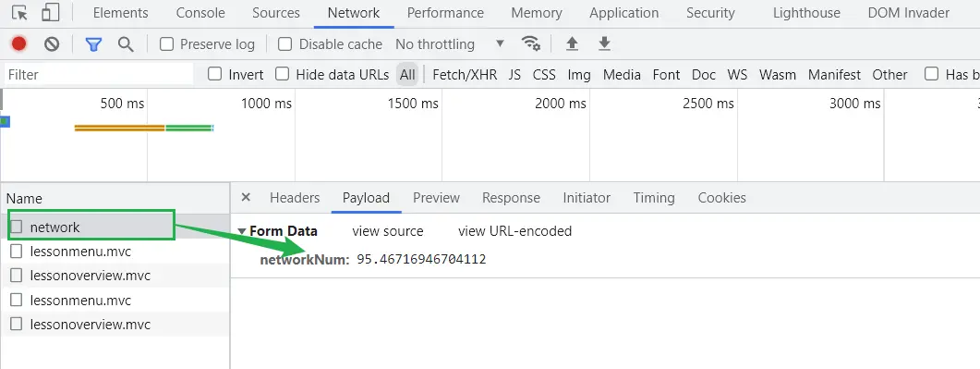Viewport: 980px width, 369px height.
Task: Enable the Preserve log checkbox
Action: [x=166, y=43]
